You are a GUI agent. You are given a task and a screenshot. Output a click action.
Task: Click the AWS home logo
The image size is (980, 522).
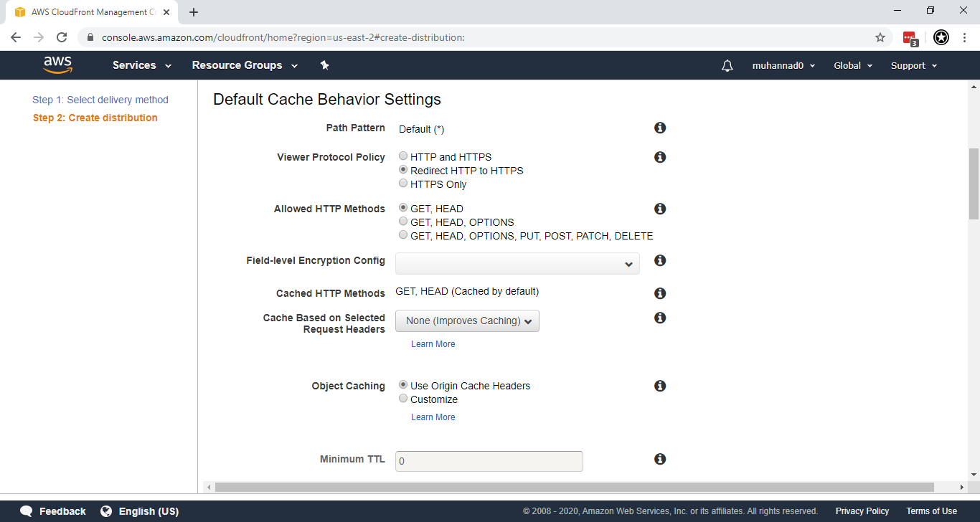click(57, 65)
